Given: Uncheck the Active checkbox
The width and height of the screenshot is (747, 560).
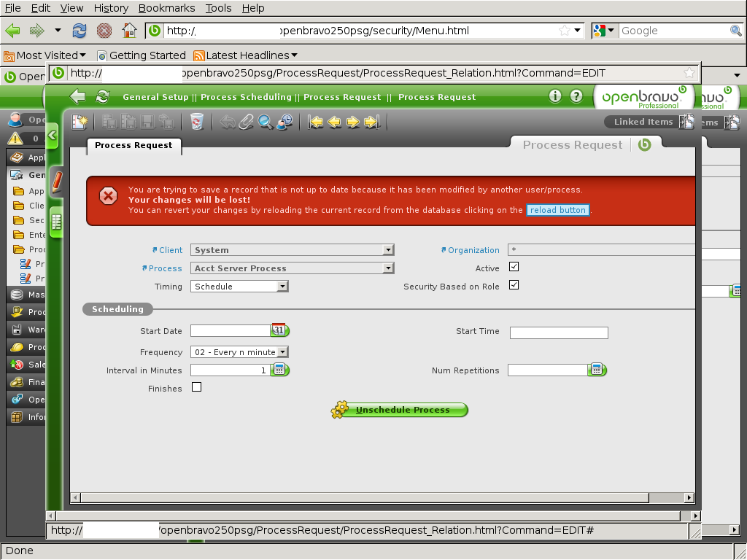Looking at the screenshot, I should pos(514,268).
